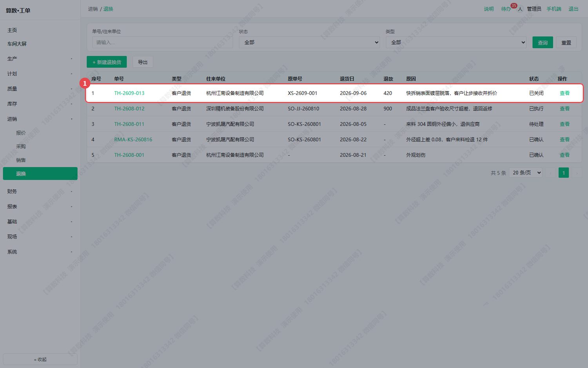Expand the 报表 sidebar menu

click(40, 207)
